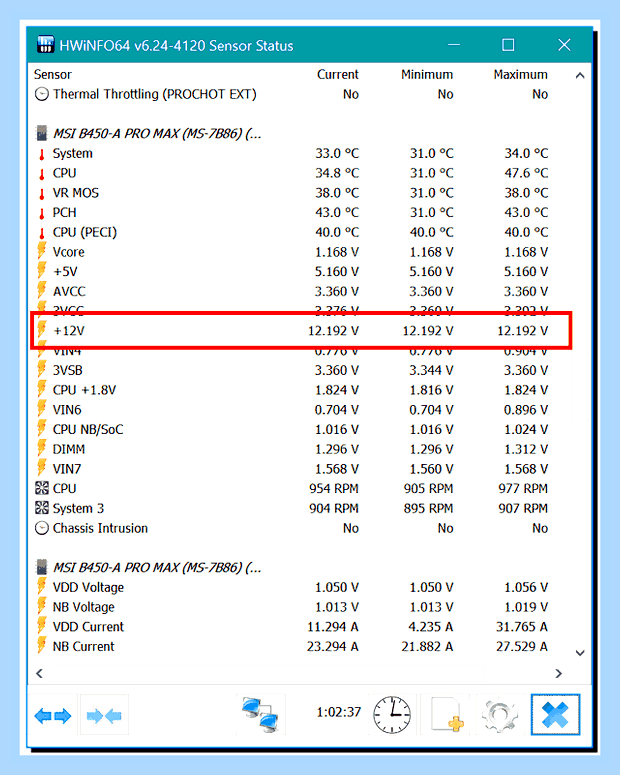Click the Chassis Intrusion clock icon
Viewport: 620px width, 775px height.
[x=42, y=528]
